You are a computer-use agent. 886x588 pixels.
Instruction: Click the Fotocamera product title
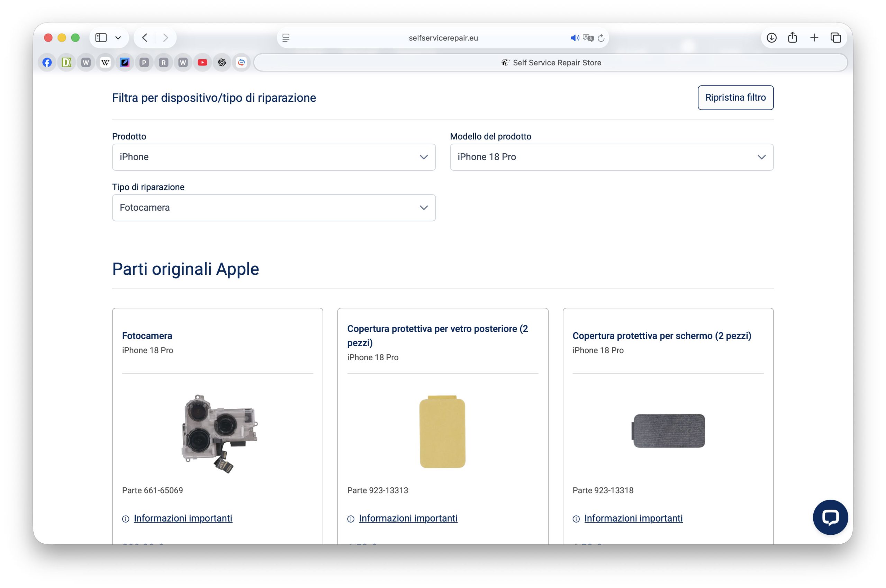pyautogui.click(x=147, y=336)
